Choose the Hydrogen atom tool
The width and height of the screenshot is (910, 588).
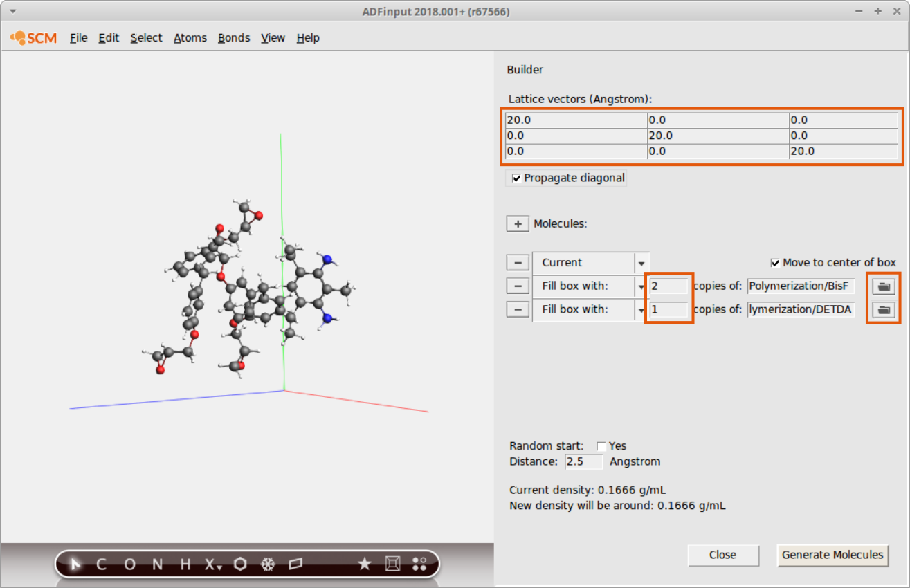click(185, 564)
